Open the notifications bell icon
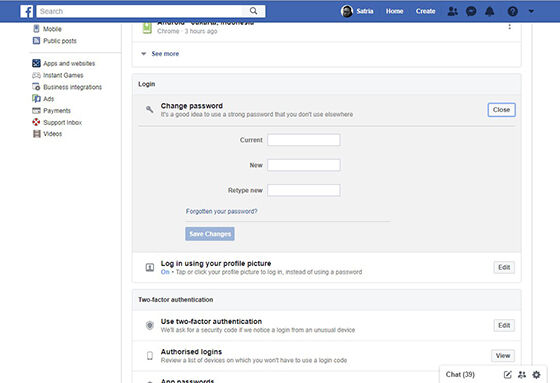This screenshot has width=560, height=383. click(490, 11)
